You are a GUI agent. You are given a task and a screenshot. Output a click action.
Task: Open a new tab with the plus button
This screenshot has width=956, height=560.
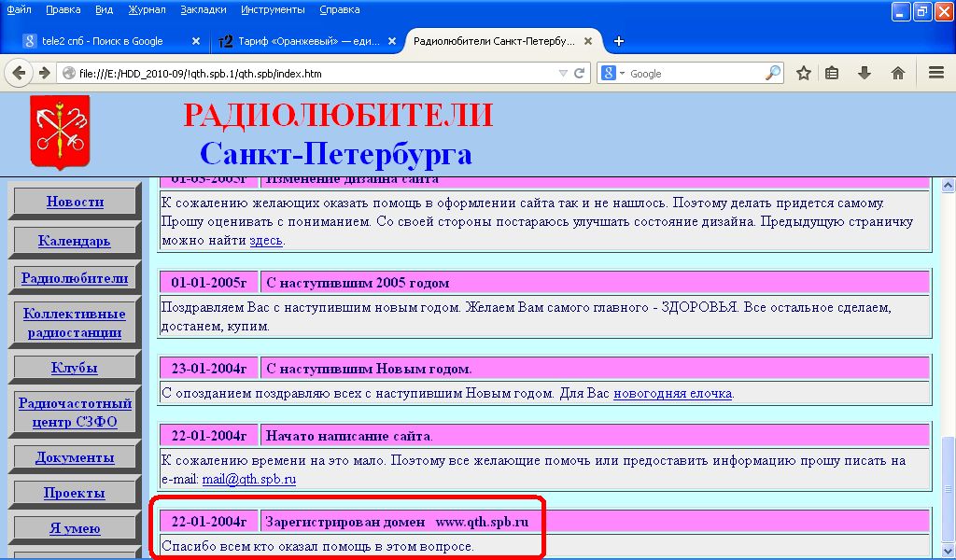[x=619, y=41]
